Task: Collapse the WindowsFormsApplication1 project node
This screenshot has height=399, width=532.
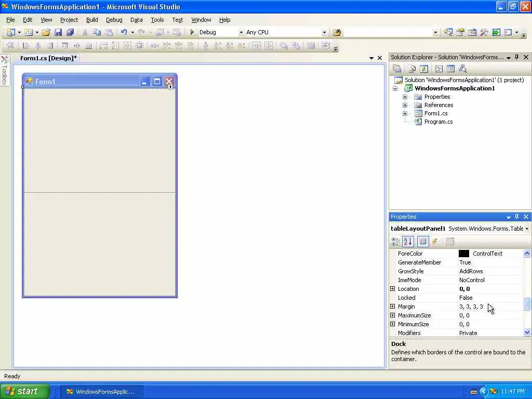Action: pos(395,88)
